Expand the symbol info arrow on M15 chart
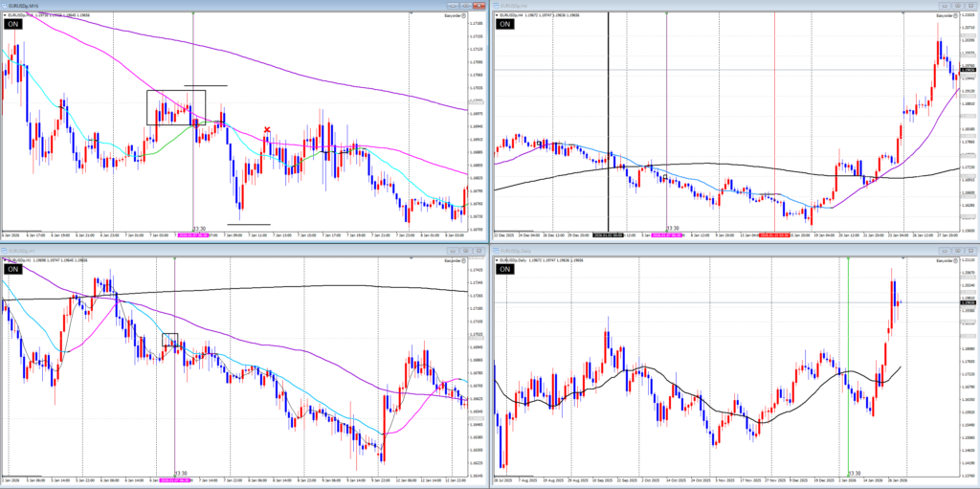The width and height of the screenshot is (980, 489). pyautogui.click(x=4, y=16)
